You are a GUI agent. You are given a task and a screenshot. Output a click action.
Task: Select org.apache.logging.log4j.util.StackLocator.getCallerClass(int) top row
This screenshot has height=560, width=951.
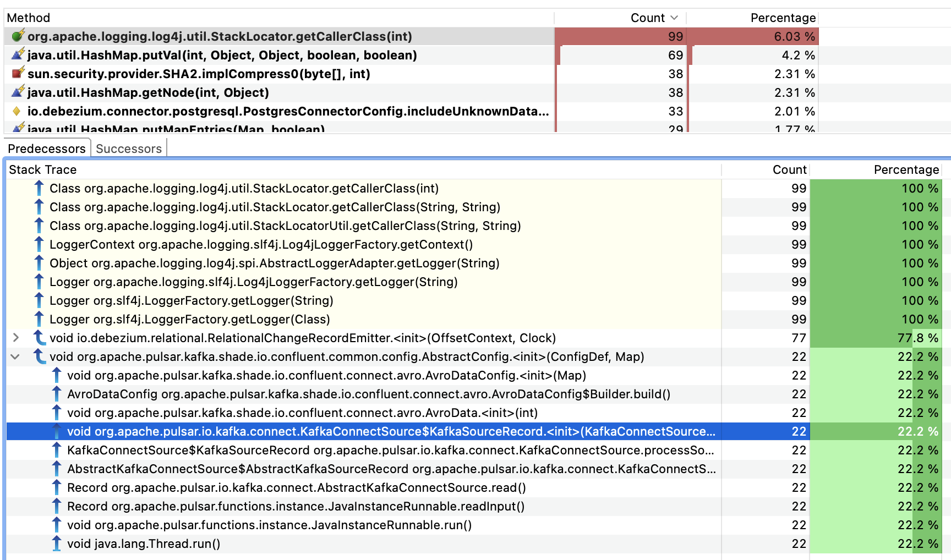(x=411, y=36)
